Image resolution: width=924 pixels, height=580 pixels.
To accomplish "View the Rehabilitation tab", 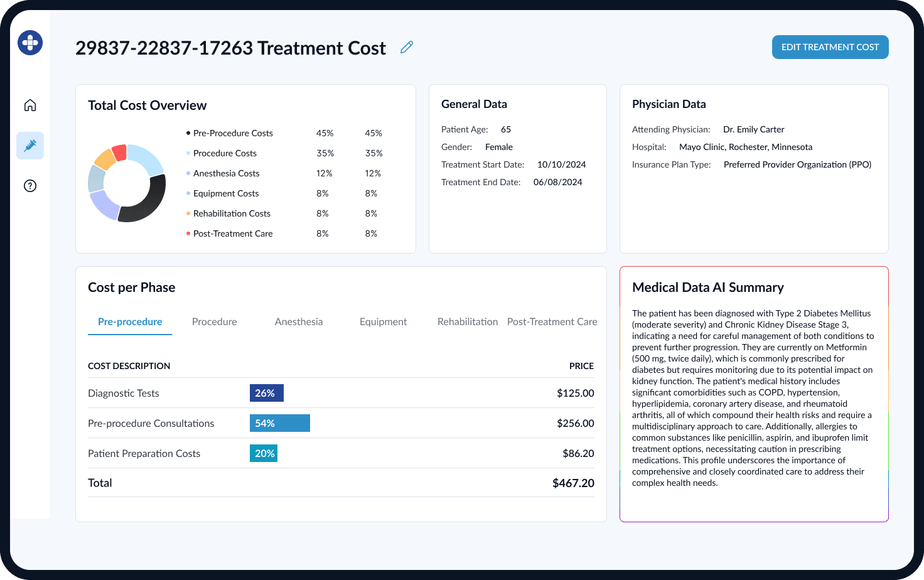I will [x=468, y=321].
